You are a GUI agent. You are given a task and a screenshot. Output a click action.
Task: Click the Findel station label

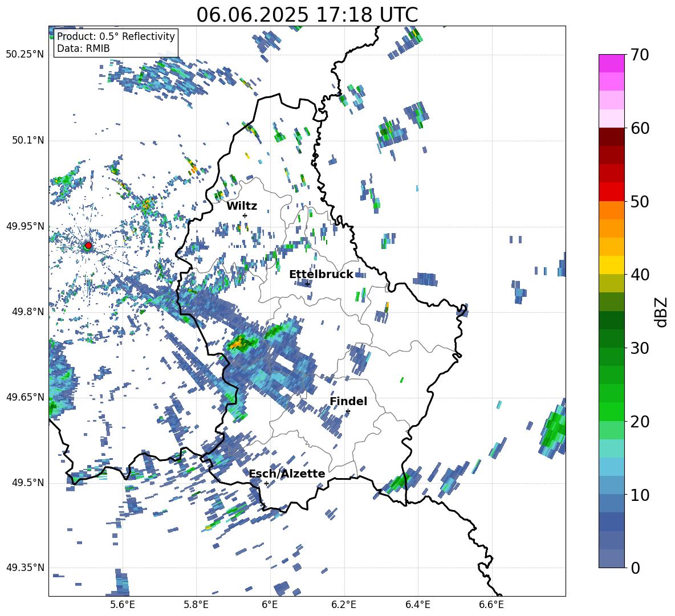pyautogui.click(x=348, y=401)
